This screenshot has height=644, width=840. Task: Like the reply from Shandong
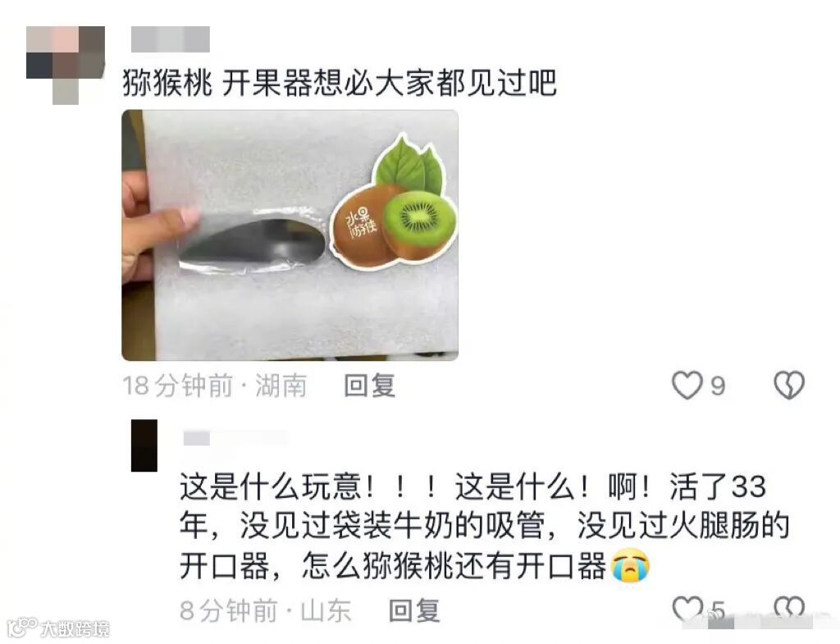[687, 608]
